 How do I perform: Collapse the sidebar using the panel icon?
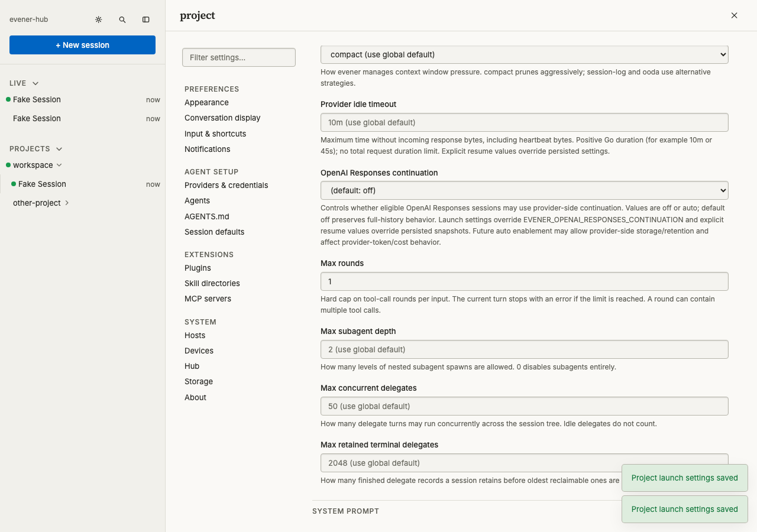tap(146, 20)
